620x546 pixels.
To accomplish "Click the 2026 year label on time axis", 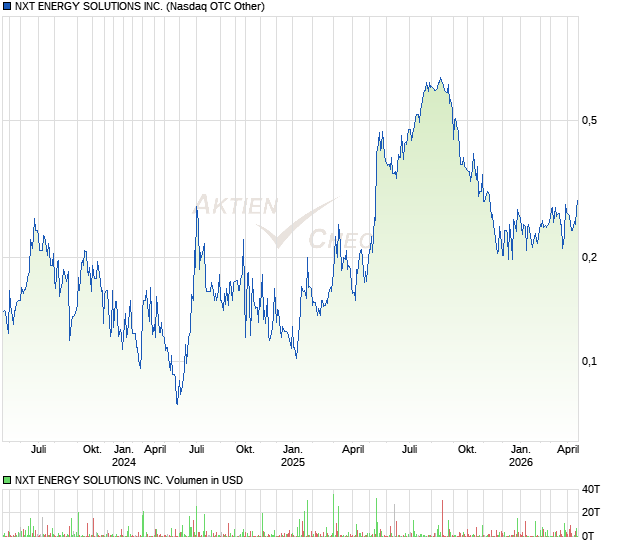I will coord(521,462).
